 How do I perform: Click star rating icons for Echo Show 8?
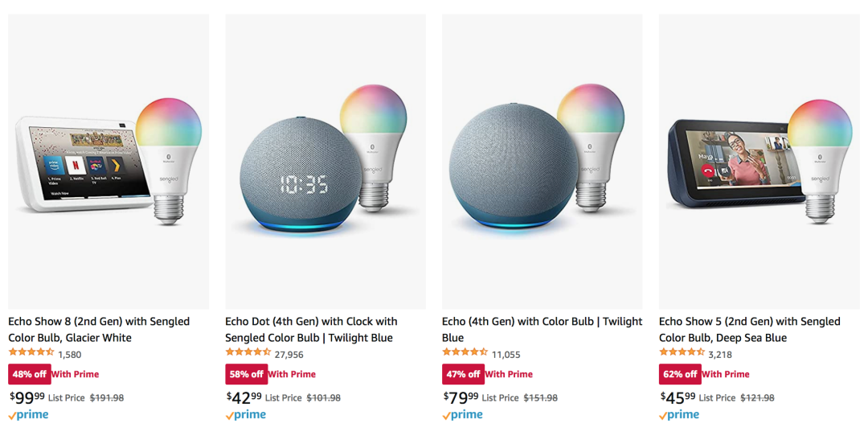pyautogui.click(x=31, y=352)
